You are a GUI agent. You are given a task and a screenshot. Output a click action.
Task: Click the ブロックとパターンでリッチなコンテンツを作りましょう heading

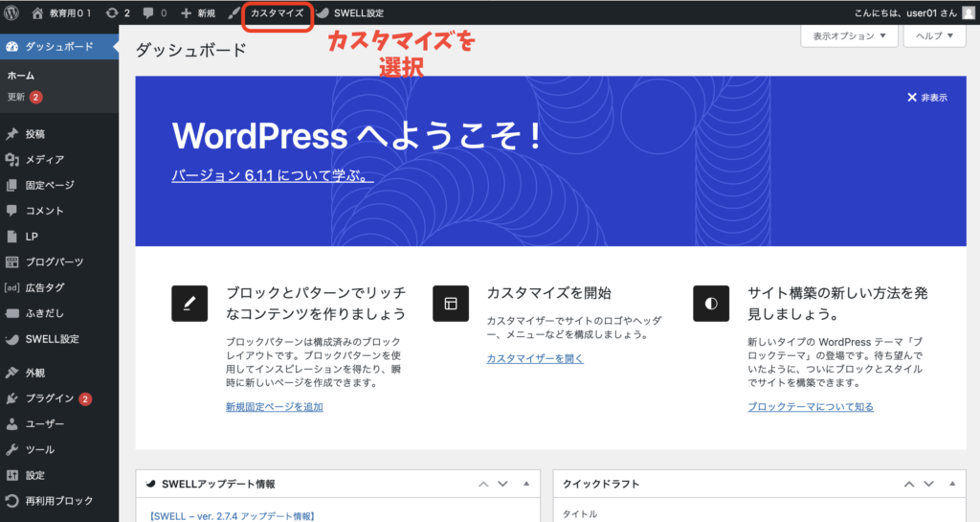point(316,304)
